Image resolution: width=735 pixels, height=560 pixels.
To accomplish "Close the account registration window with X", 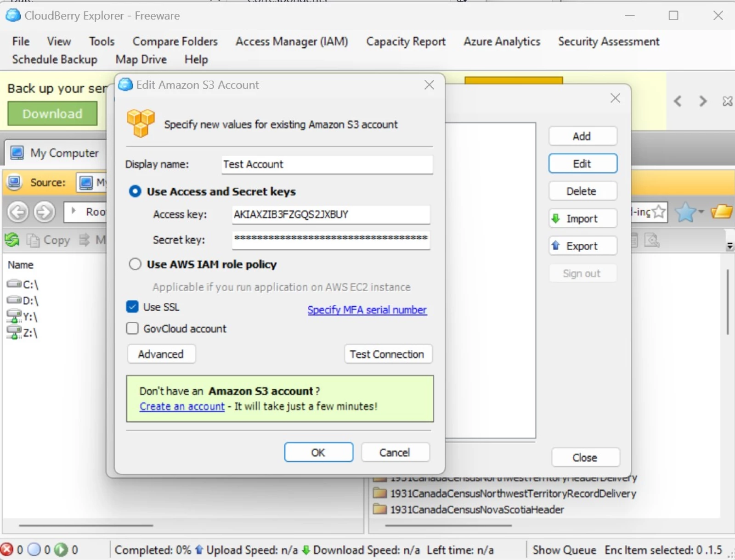I will coord(615,98).
